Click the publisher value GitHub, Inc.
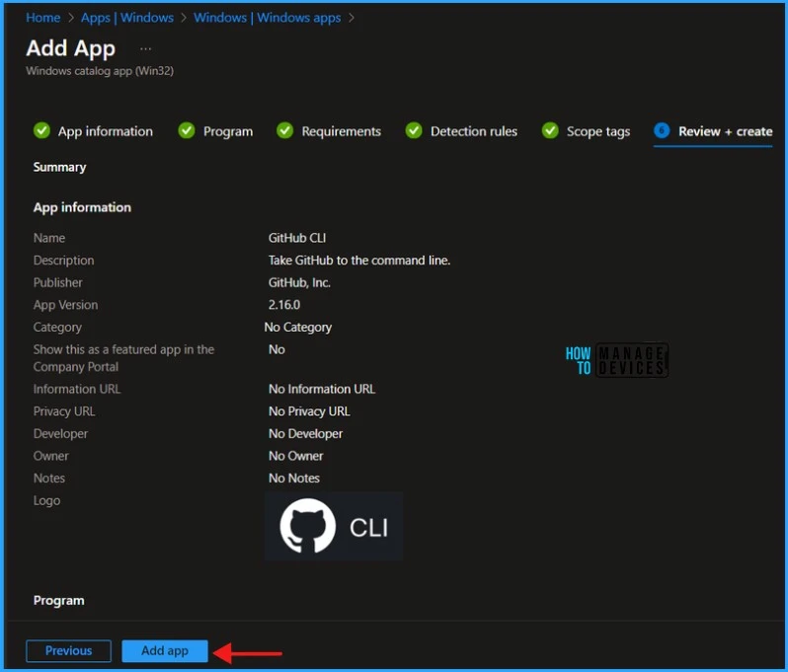 pyautogui.click(x=299, y=283)
